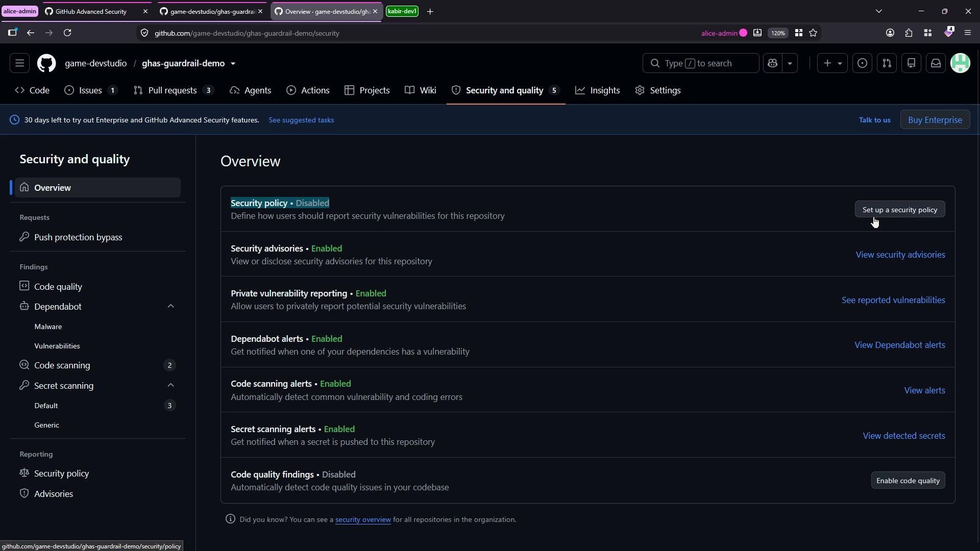Screen dimensions: 980x551
Task: Focus the Type / to search field
Action: click(x=701, y=63)
